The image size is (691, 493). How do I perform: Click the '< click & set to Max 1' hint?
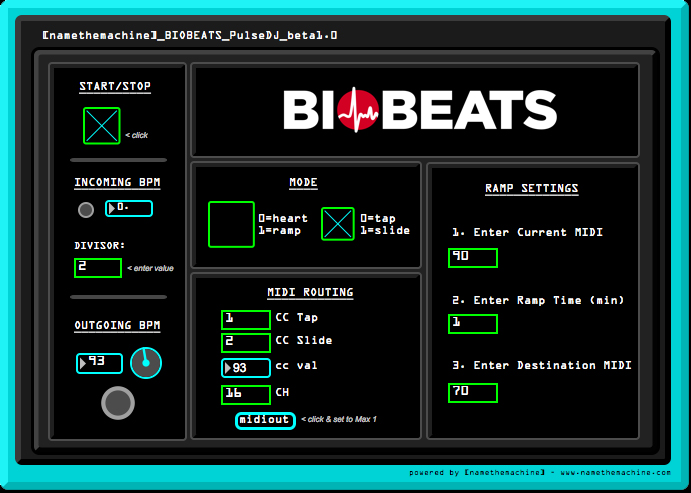pos(339,419)
